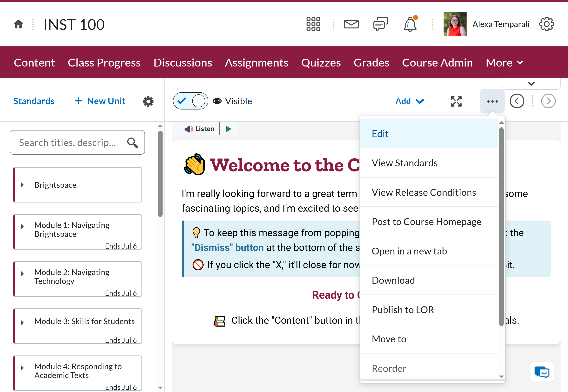Expand the Brightspace unit

(22, 185)
